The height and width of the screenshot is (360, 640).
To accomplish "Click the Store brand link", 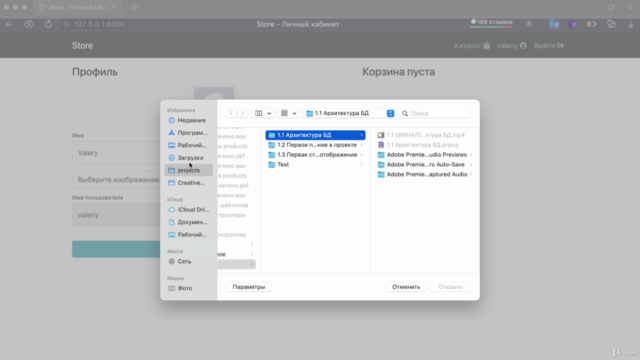I will tap(82, 46).
